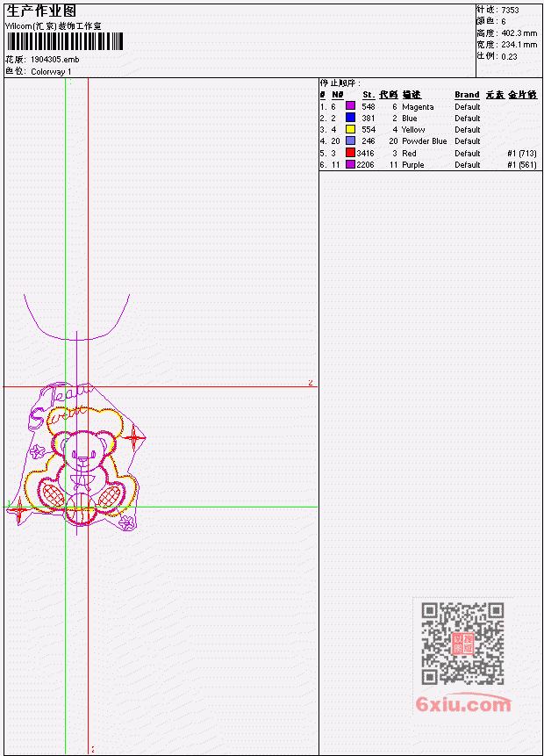Click the Wilcom(汇京)装饰工作室 studio name

pos(53,26)
